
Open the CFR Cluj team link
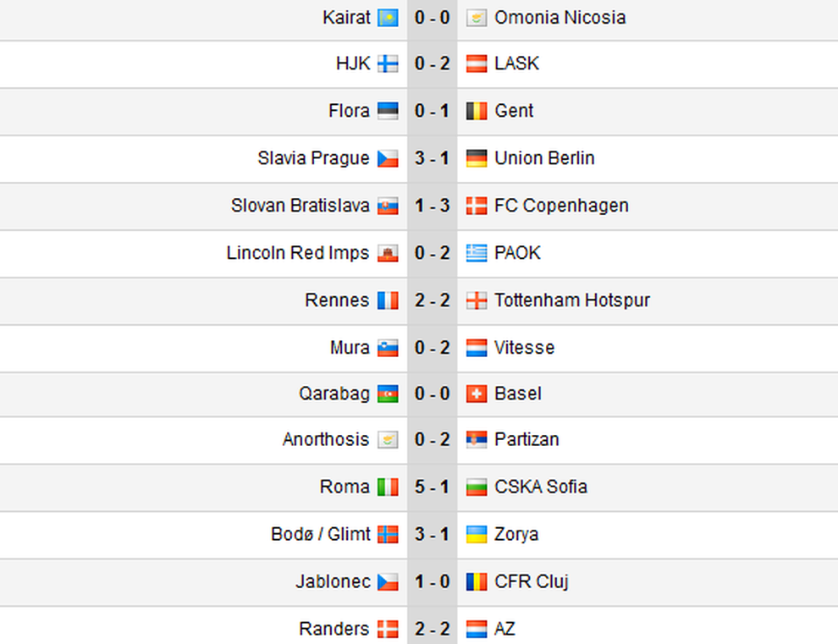click(532, 581)
